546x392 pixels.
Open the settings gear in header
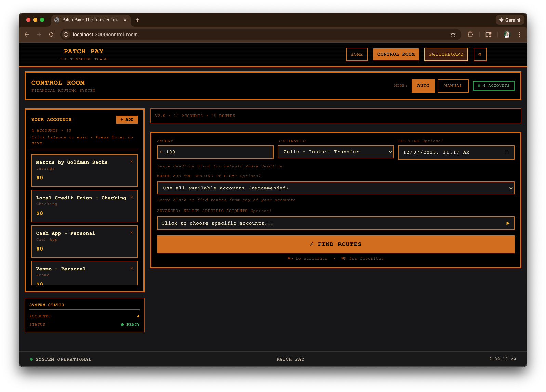coord(480,54)
